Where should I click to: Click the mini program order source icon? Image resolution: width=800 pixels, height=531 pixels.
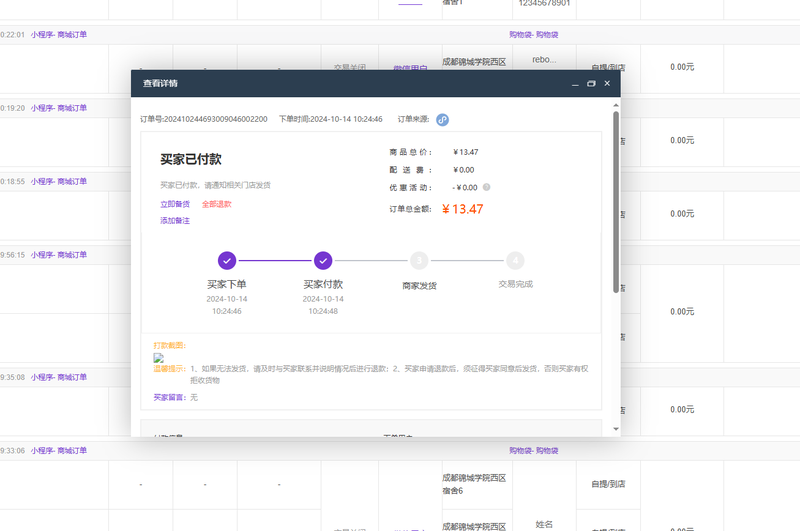(x=442, y=120)
